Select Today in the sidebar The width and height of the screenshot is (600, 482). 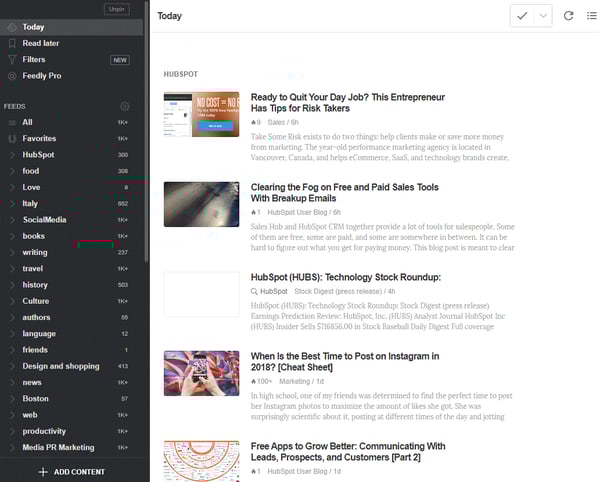point(33,27)
